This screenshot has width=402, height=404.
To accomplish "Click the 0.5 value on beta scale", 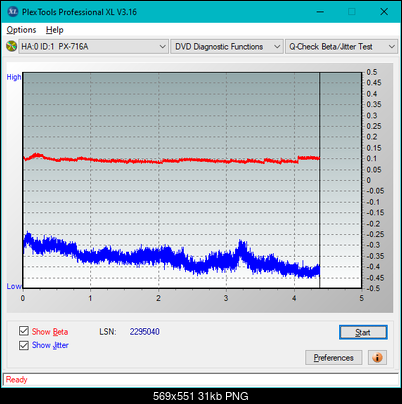I will [372, 72].
